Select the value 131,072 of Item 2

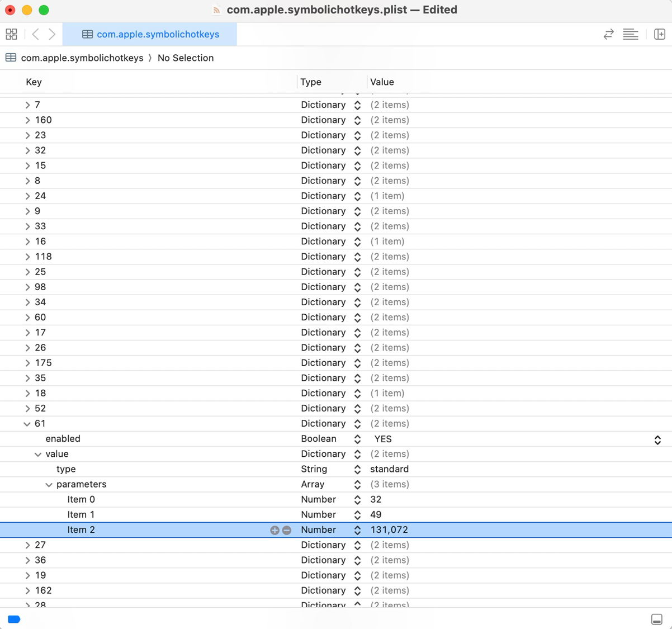coord(389,529)
